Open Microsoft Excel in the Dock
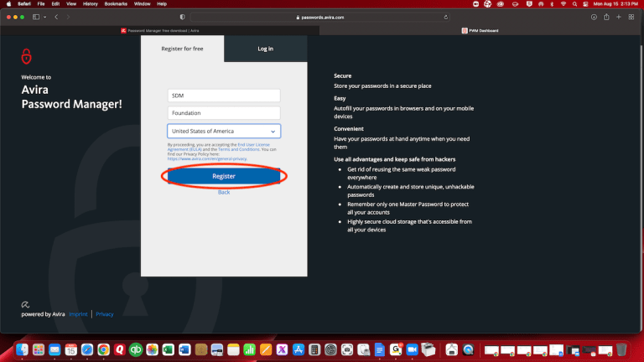Screen dimensions: 644x362 [x=169, y=349]
